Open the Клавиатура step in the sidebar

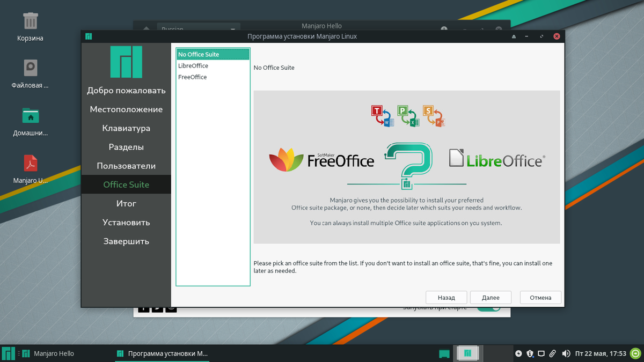pyautogui.click(x=126, y=128)
